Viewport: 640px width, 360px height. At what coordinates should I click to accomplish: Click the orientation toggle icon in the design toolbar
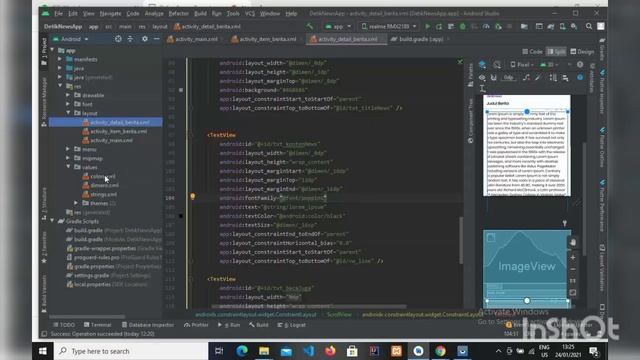pyautogui.click(x=497, y=64)
